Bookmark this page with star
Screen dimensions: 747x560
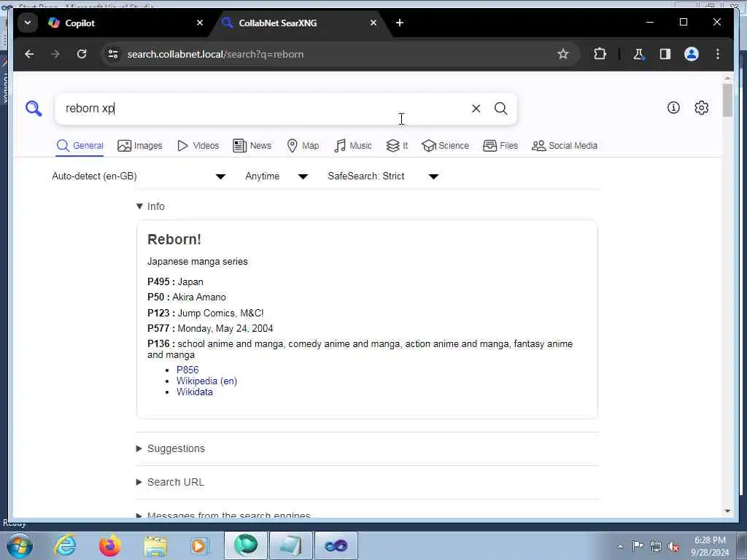[x=562, y=54]
